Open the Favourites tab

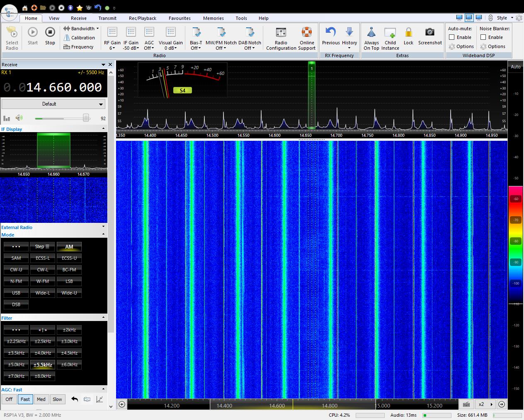coord(180,18)
